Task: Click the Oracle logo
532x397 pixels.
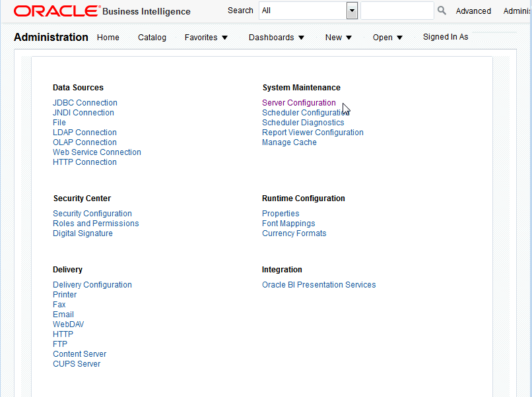Action: (57, 11)
